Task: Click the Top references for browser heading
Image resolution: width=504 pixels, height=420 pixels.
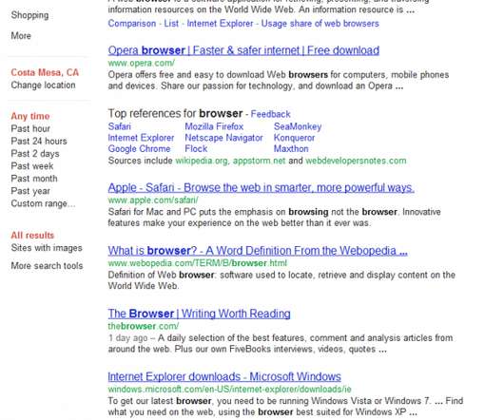Action: (175, 113)
